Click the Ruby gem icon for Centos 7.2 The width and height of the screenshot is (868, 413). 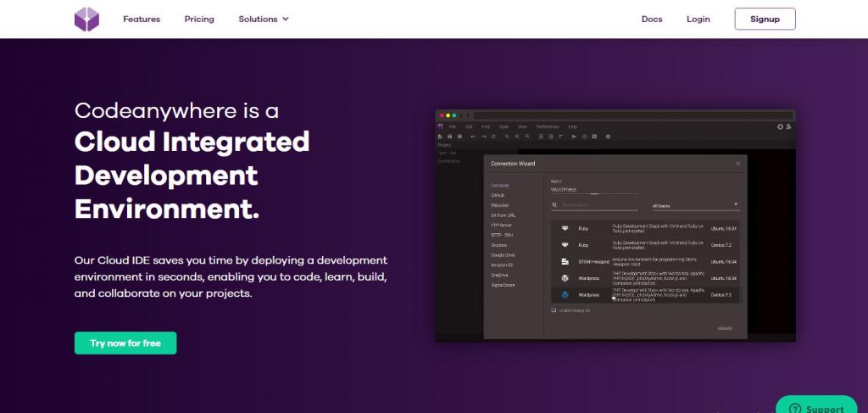[x=565, y=245]
